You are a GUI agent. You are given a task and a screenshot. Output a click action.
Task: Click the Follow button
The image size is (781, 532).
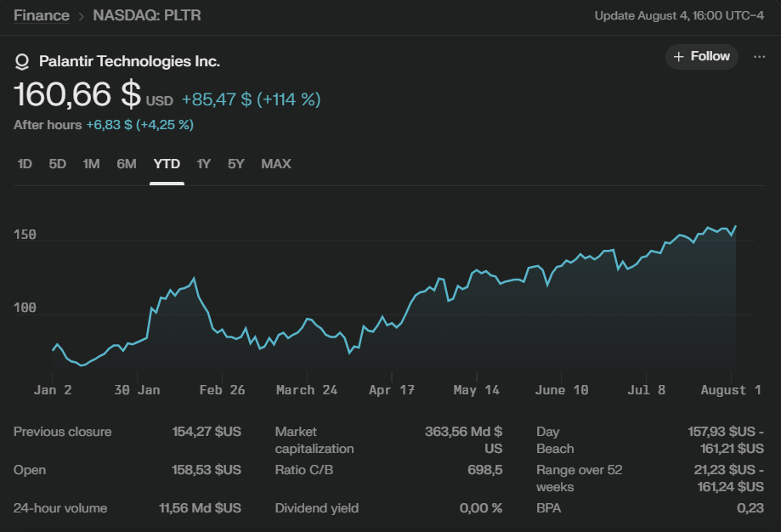701,56
